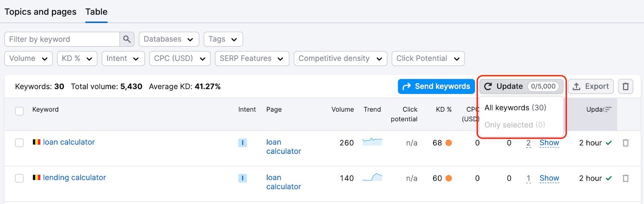The height and width of the screenshot is (204, 644).
Task: Click the Send keywords button
Action: coord(436,86)
